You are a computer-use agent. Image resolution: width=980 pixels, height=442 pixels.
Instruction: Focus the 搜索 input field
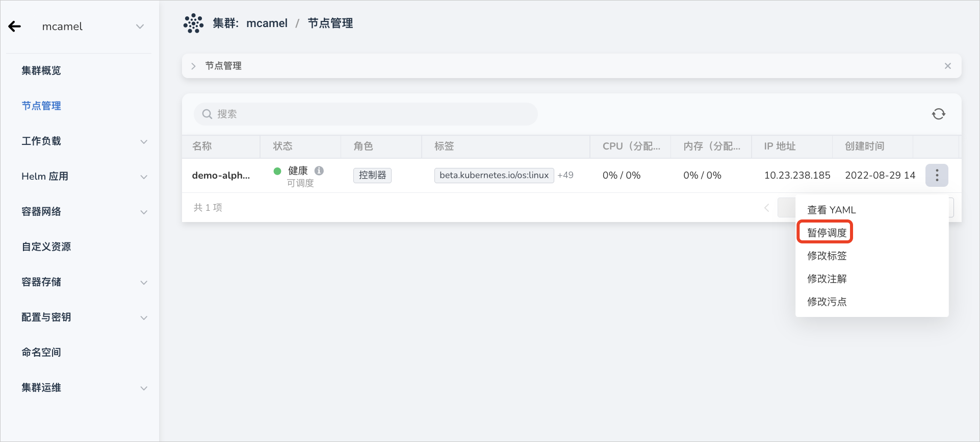tap(366, 114)
